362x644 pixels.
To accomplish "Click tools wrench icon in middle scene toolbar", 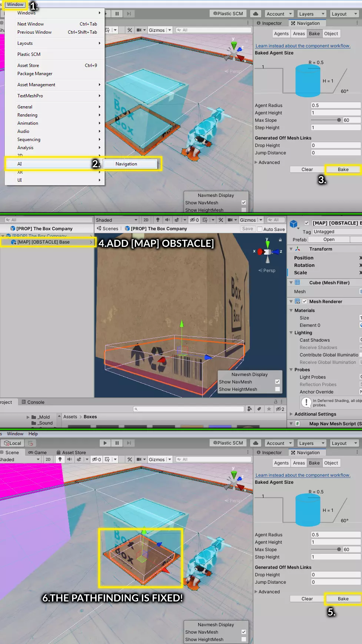I will pos(221,220).
